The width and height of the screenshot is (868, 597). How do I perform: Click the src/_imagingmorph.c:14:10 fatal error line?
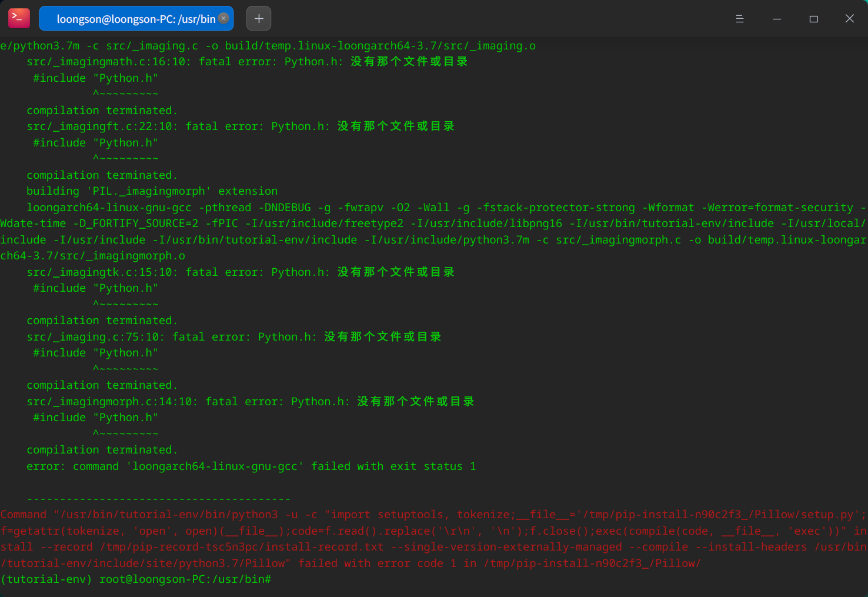(x=250, y=402)
